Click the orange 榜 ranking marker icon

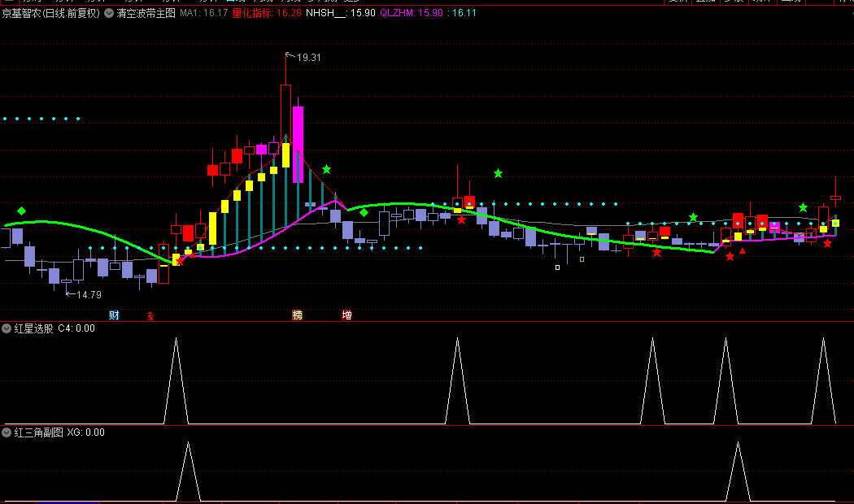point(297,315)
